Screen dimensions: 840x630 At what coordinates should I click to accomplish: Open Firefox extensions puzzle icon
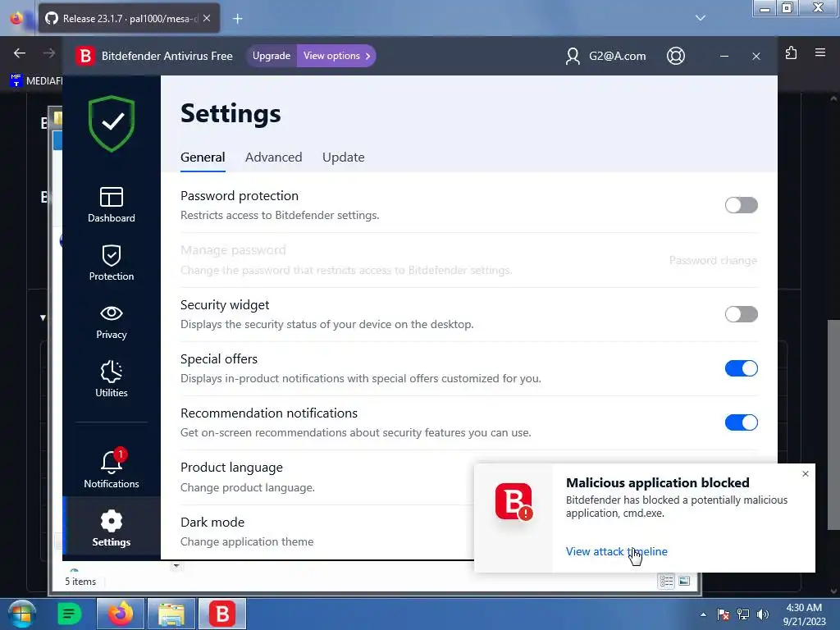(x=791, y=53)
